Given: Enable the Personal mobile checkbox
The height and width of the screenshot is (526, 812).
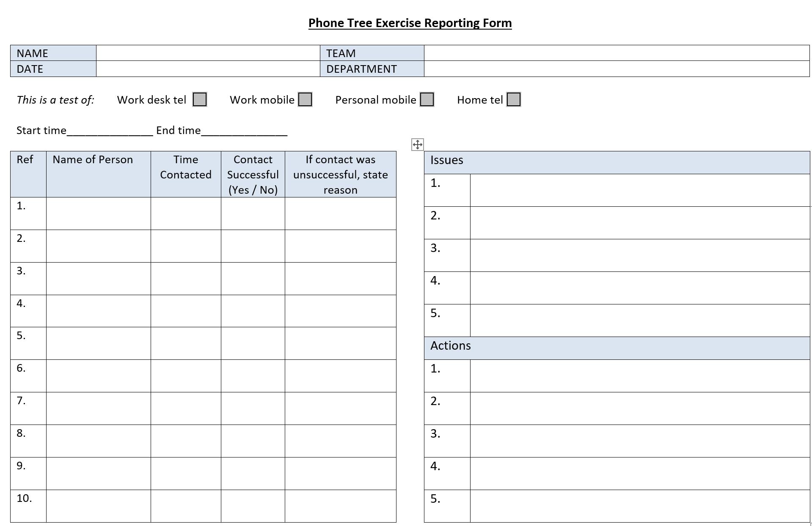Looking at the screenshot, I should (427, 100).
